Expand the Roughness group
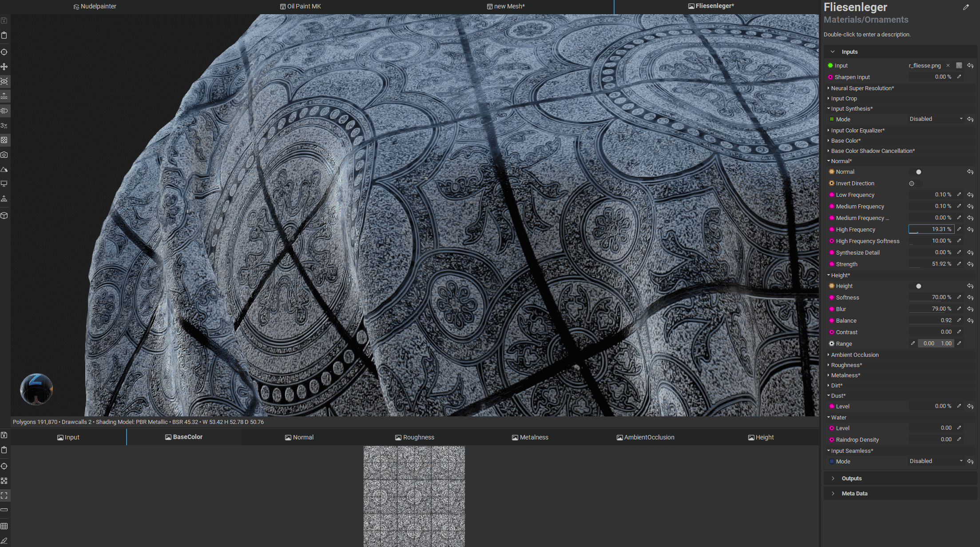Viewport: 980px width, 547px height. pos(846,365)
